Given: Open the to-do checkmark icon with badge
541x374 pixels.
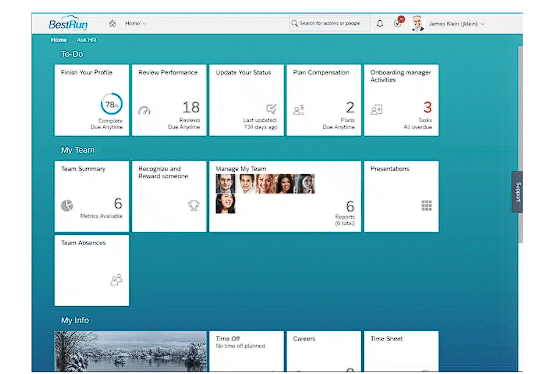Looking at the screenshot, I should tap(398, 23).
